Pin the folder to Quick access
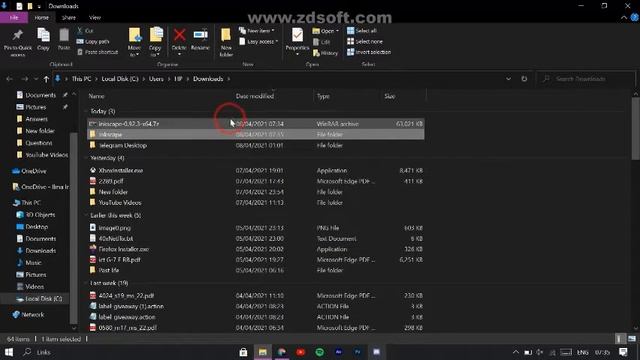 pyautogui.click(x=18, y=42)
